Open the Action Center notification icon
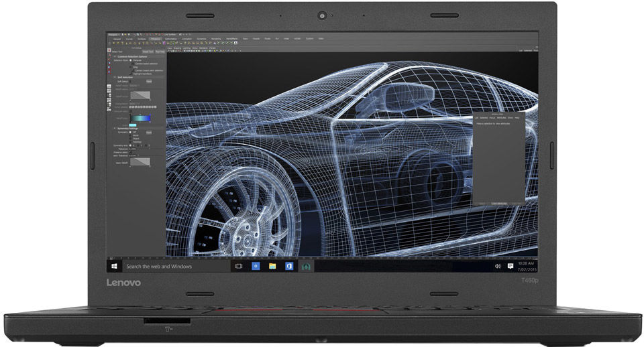The height and width of the screenshot is (347, 644). click(x=511, y=266)
